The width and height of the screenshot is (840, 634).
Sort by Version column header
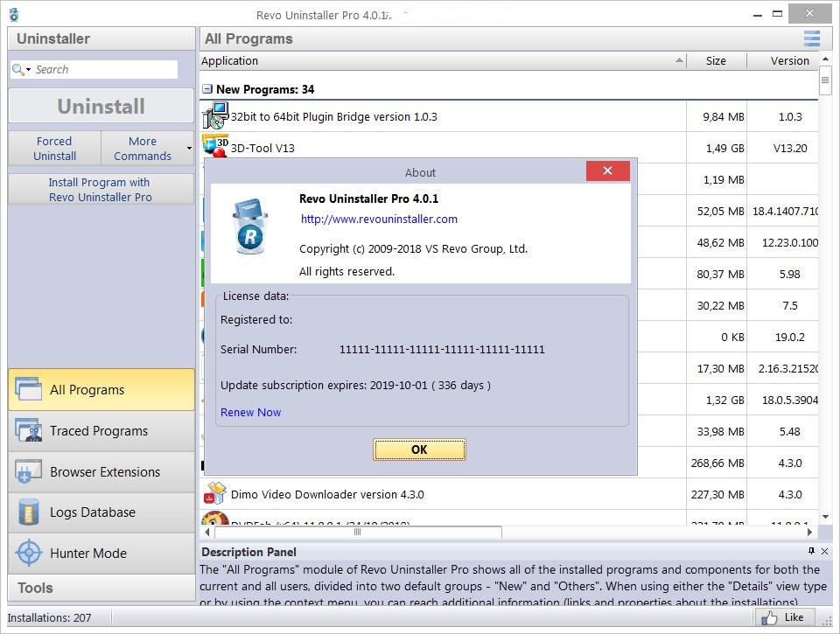pyautogui.click(x=782, y=61)
